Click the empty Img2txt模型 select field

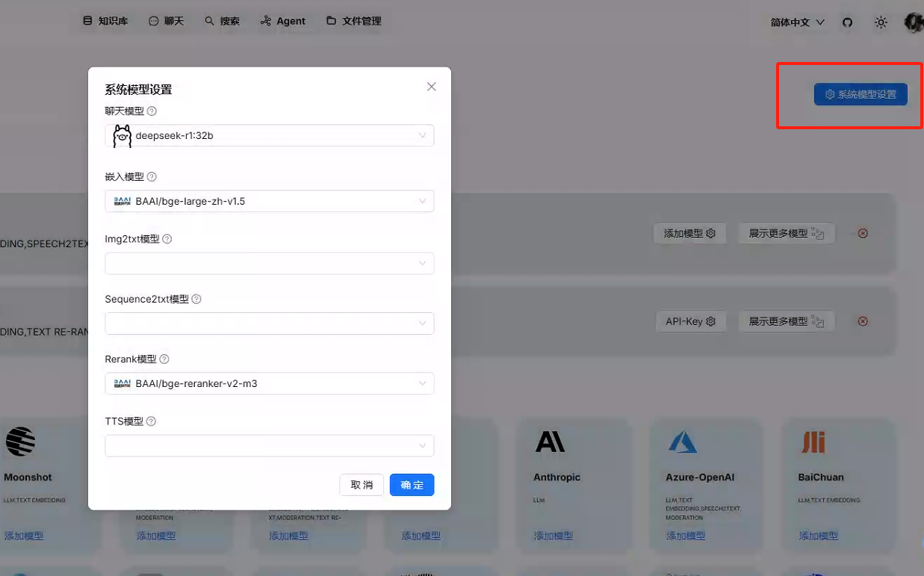269,264
